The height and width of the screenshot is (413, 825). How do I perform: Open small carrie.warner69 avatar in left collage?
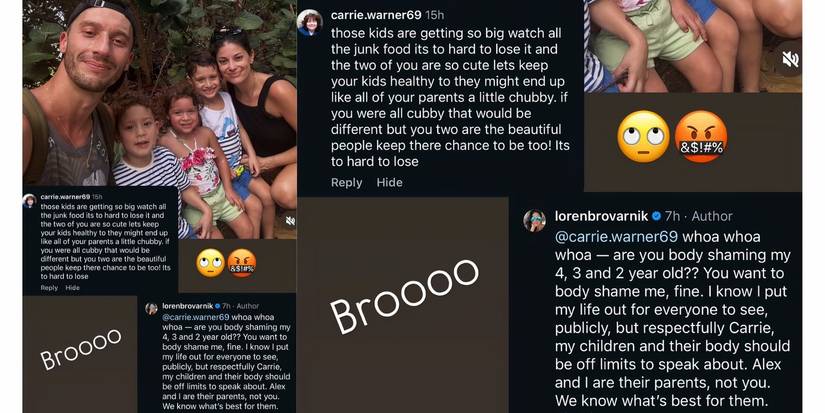(29, 201)
